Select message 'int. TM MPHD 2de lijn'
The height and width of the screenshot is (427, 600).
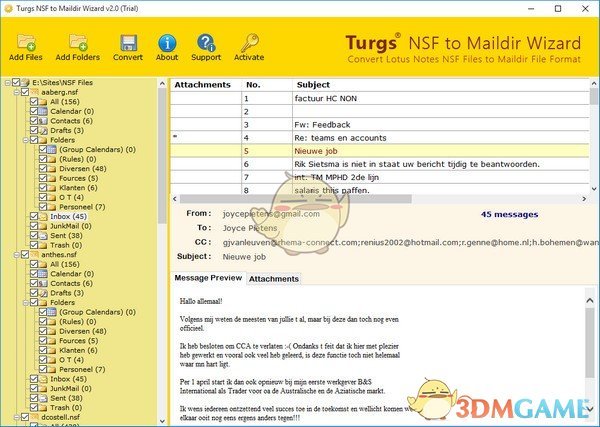pos(380,177)
